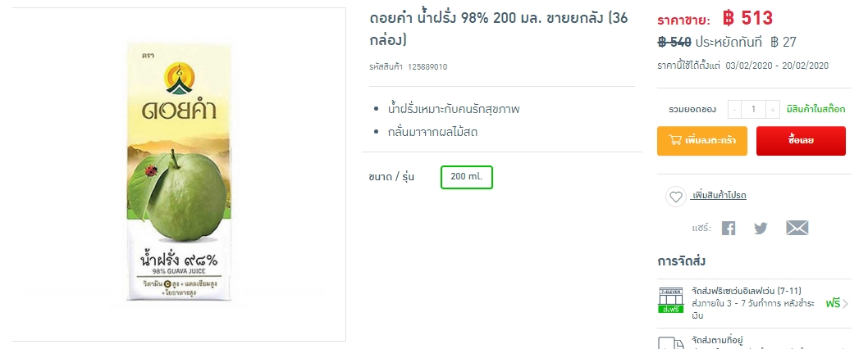Share product by email envelope icon
Viewport: 868px width, 349px height.
point(797,228)
